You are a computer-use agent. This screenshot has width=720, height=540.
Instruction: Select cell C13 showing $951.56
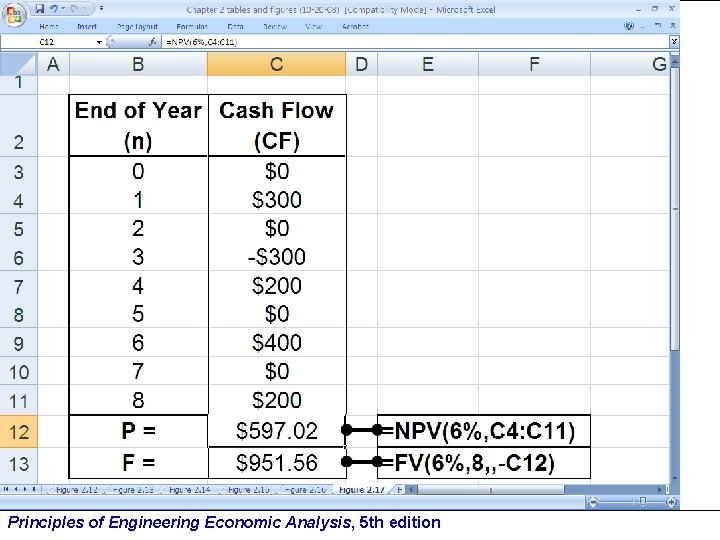tap(276, 463)
